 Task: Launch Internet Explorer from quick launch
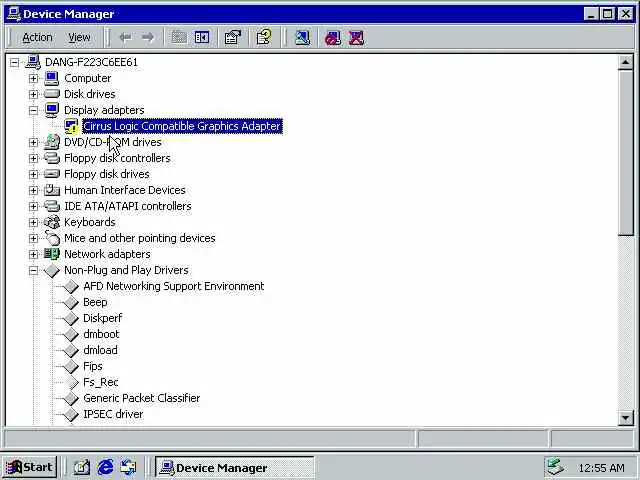pos(105,467)
